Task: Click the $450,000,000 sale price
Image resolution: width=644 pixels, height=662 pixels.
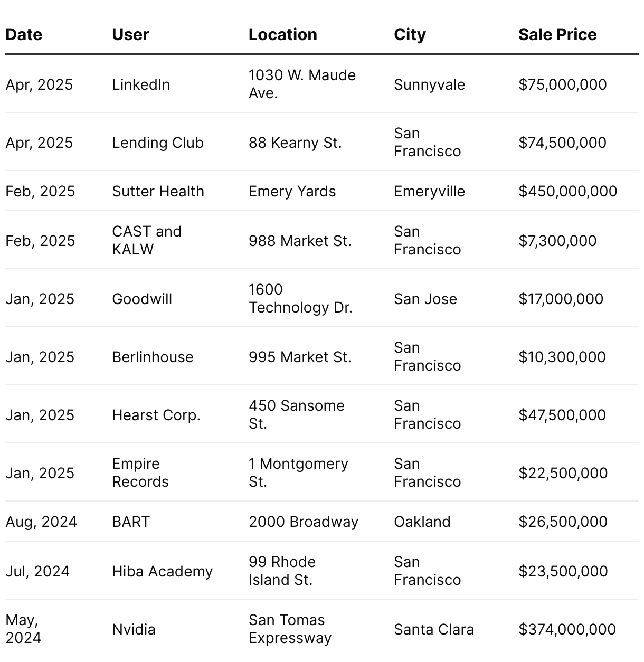Action: click(x=567, y=191)
